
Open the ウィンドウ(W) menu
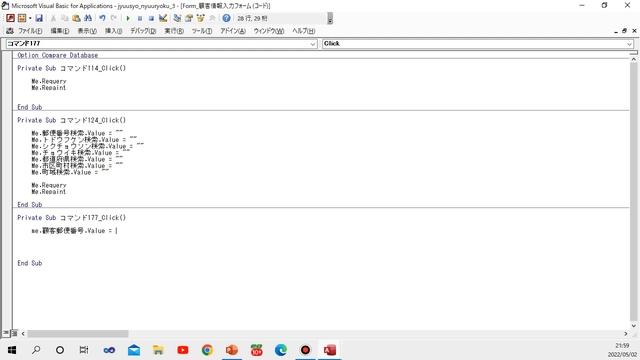click(269, 31)
